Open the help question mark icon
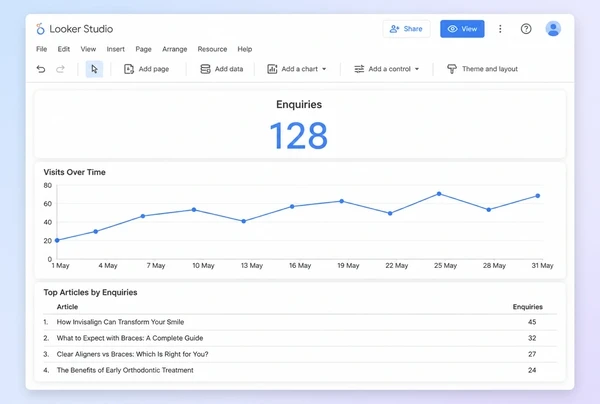 tap(526, 29)
